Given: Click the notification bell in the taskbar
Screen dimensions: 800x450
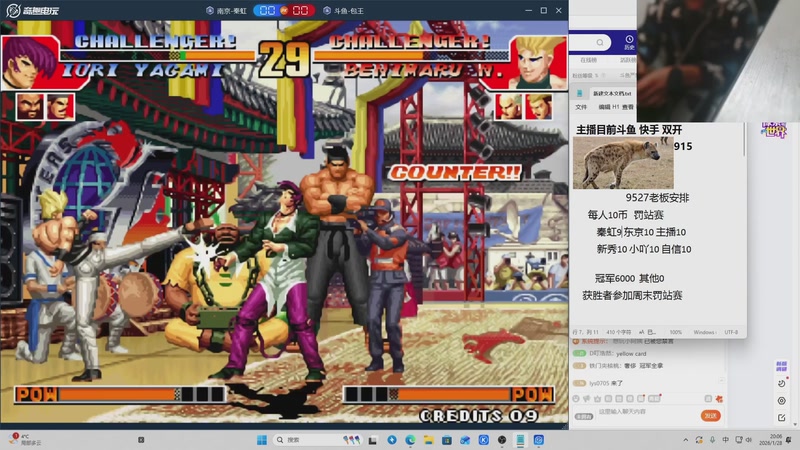Looking at the screenshot, I should (789, 440).
